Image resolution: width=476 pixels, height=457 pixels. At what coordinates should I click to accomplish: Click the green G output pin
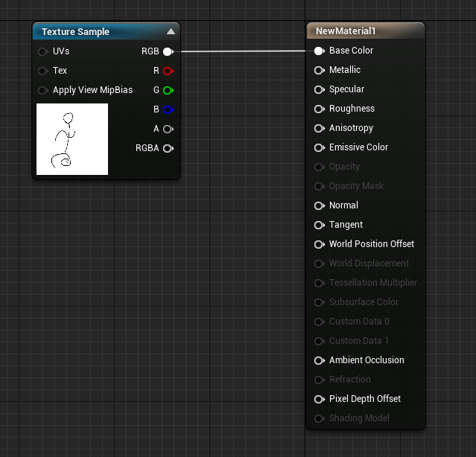[168, 90]
